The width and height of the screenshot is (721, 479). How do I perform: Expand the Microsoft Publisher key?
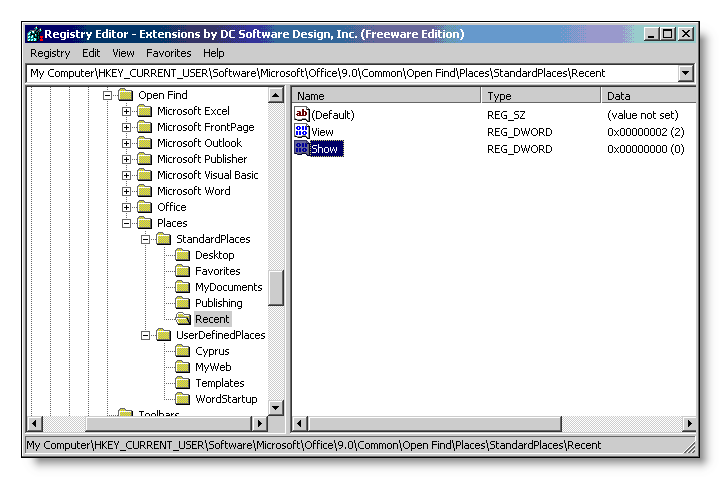pyautogui.click(x=126, y=160)
